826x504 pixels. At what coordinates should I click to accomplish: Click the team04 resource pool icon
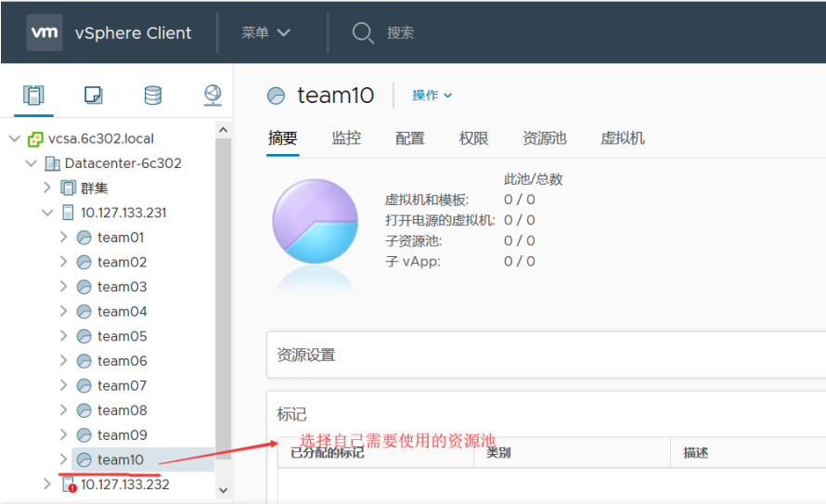click(x=84, y=312)
